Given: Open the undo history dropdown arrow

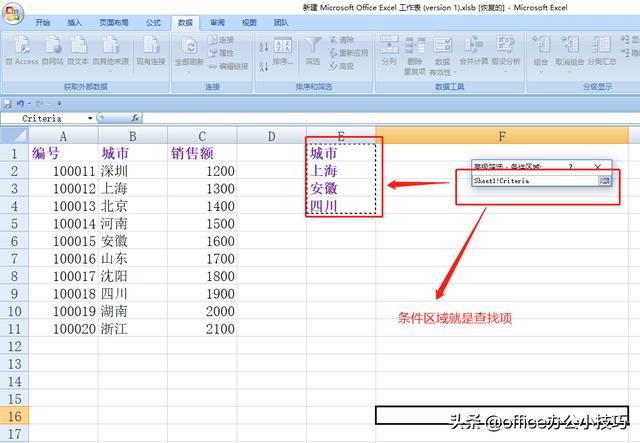Looking at the screenshot, I should tap(29, 104).
